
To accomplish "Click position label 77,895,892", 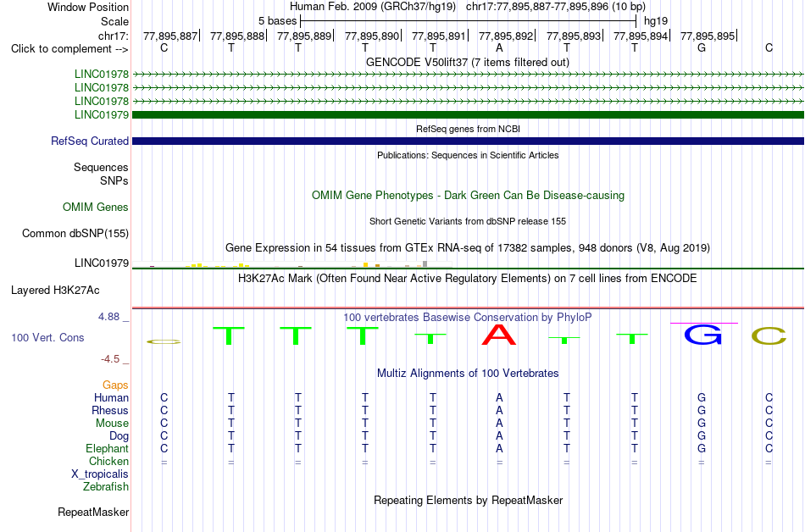I will coord(506,36).
